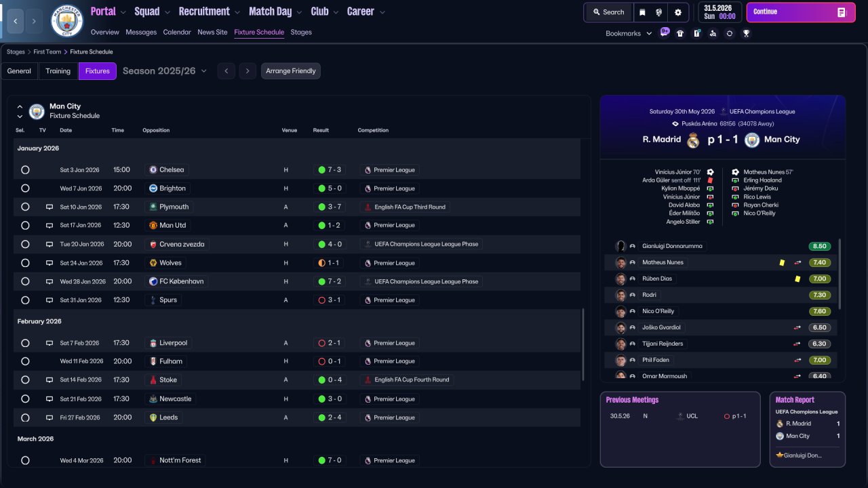Open the Portal dropdown menu
The image size is (868, 488).
click(108, 12)
